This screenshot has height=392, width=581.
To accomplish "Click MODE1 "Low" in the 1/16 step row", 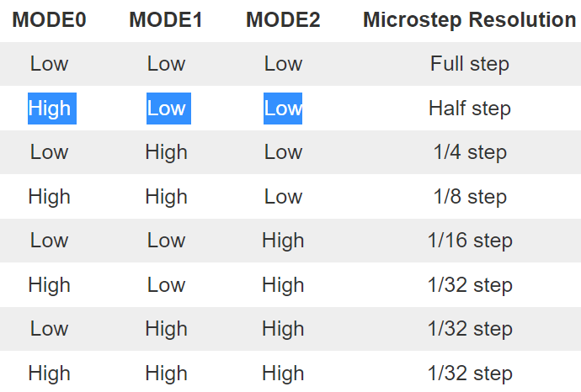I will click(x=166, y=241).
